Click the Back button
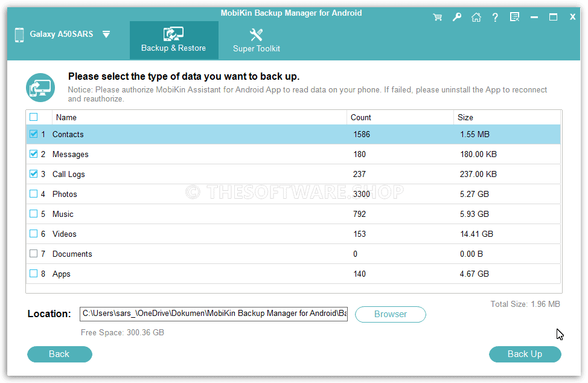Screen dimensions: 588x383 (x=60, y=354)
